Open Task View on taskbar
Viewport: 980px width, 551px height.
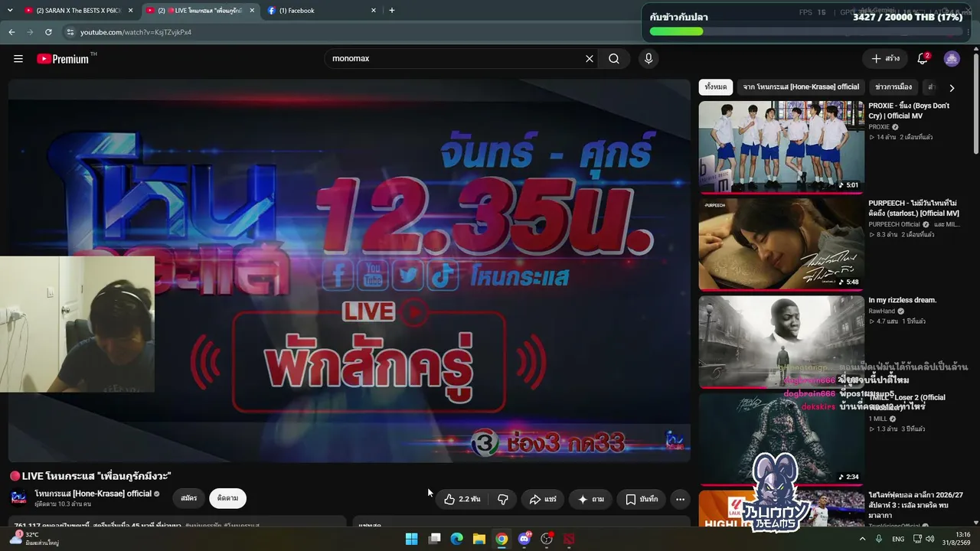pyautogui.click(x=434, y=539)
